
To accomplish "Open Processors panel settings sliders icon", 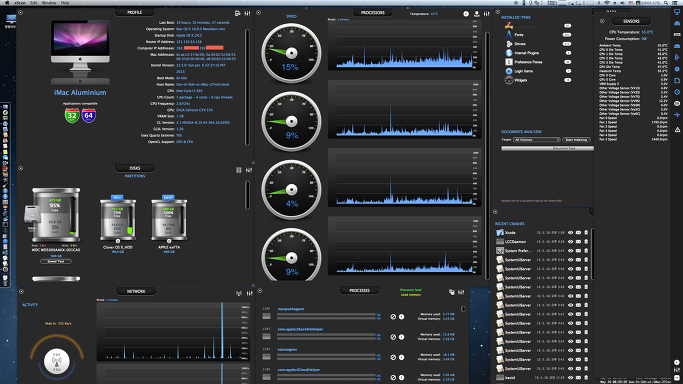I will tap(487, 14).
